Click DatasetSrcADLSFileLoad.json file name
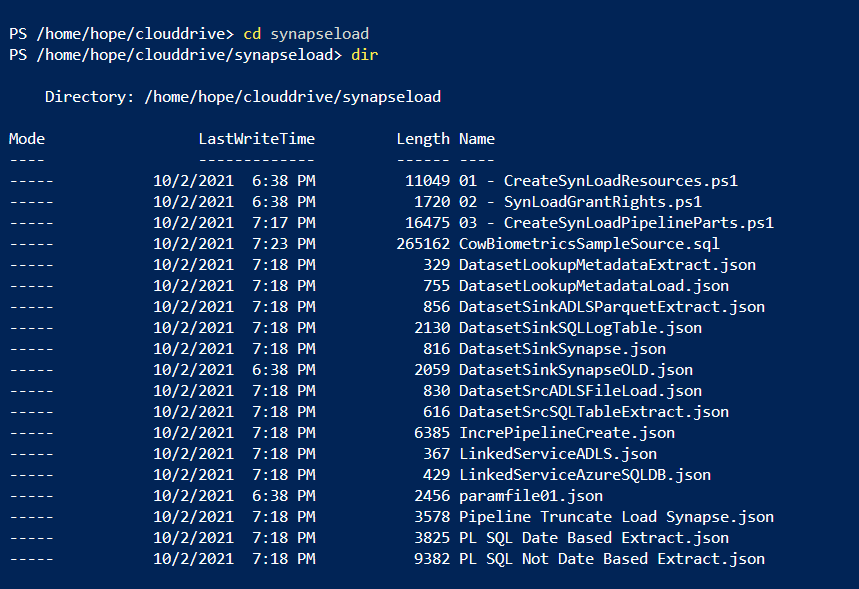 pyautogui.click(x=580, y=391)
